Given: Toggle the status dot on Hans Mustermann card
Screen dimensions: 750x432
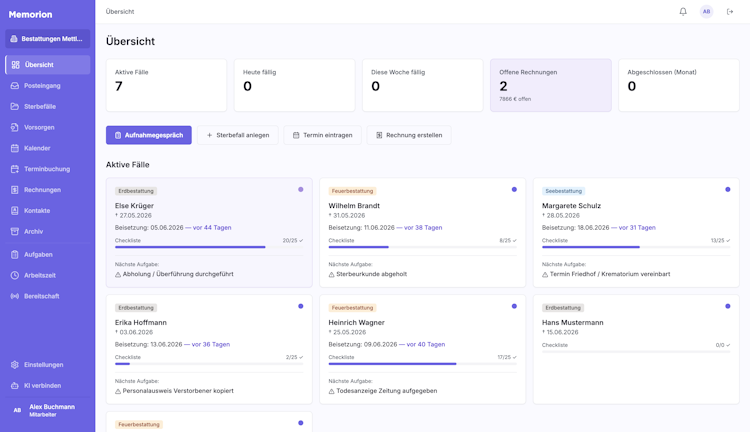Looking at the screenshot, I should pos(728,306).
